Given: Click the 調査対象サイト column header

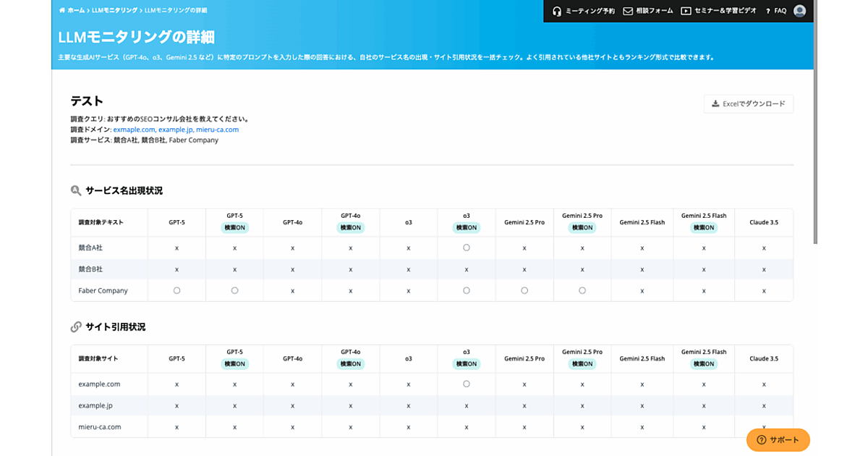Looking at the screenshot, I should [98, 358].
